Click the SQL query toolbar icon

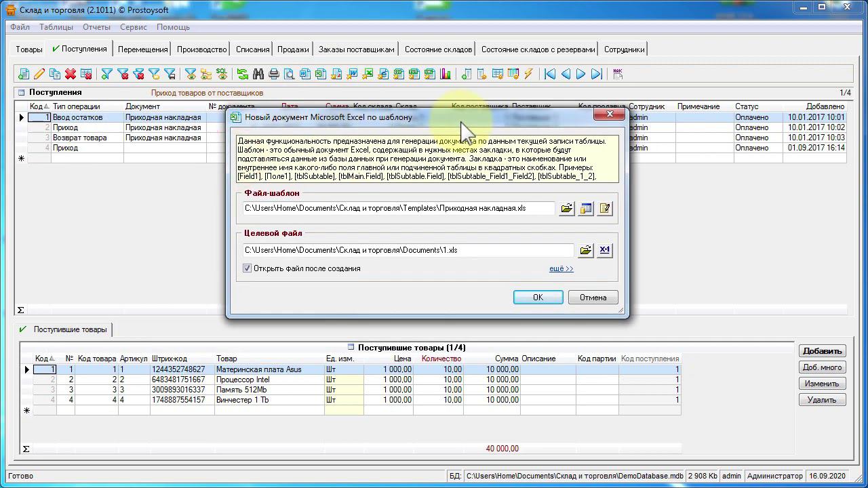[x=222, y=74]
